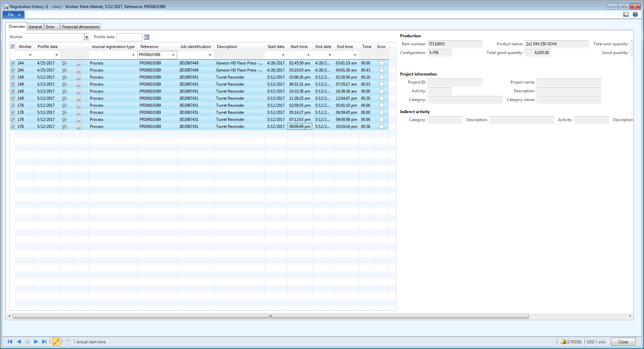Expand the Worker dropdown above the grid
Viewport: 644px width, 349px height.
pos(87,37)
